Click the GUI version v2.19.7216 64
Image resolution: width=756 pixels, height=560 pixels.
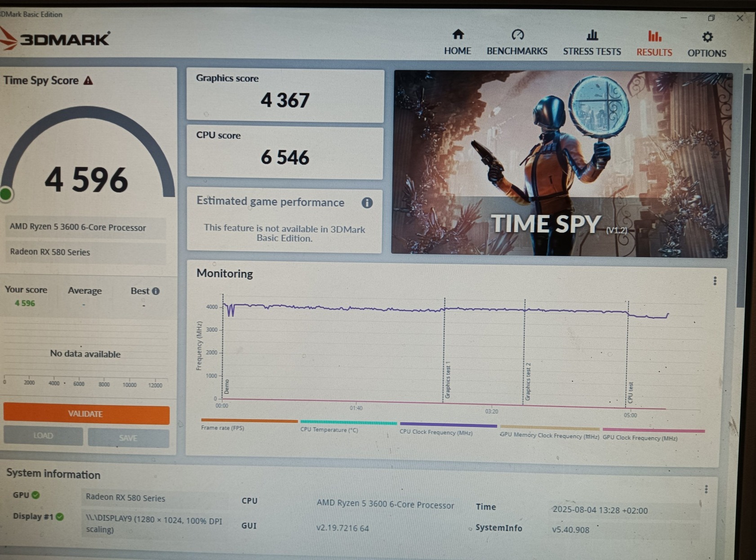pyautogui.click(x=342, y=528)
